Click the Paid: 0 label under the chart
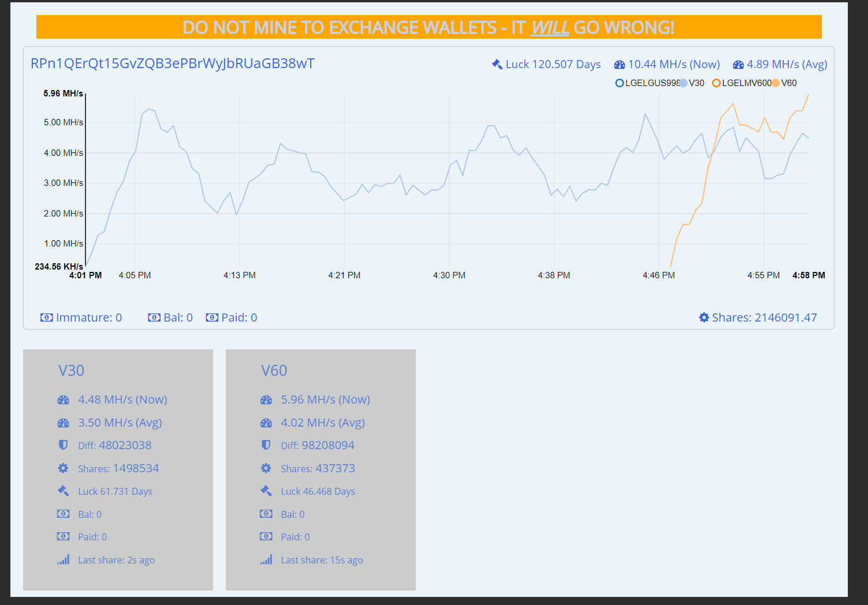This screenshot has height=605, width=868. point(239,318)
